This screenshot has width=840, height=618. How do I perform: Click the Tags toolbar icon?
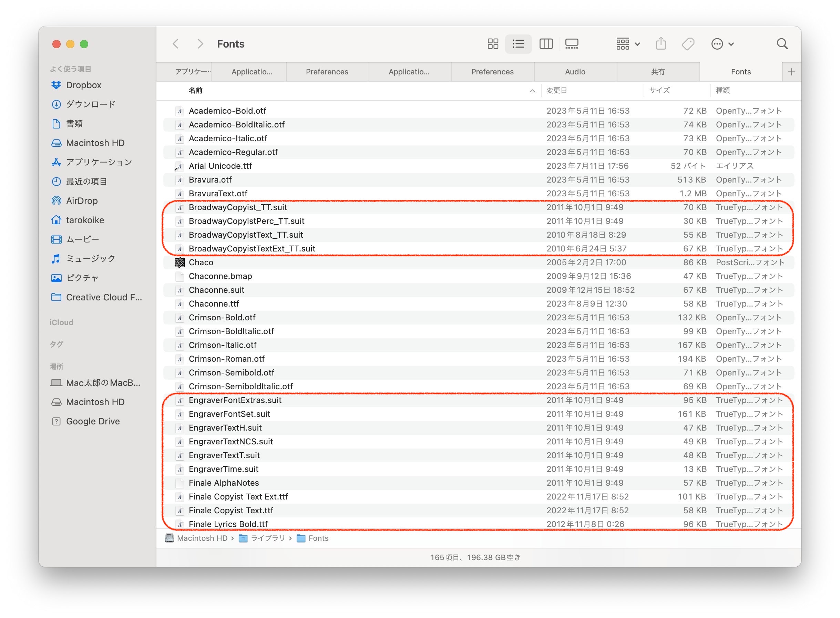[688, 44]
